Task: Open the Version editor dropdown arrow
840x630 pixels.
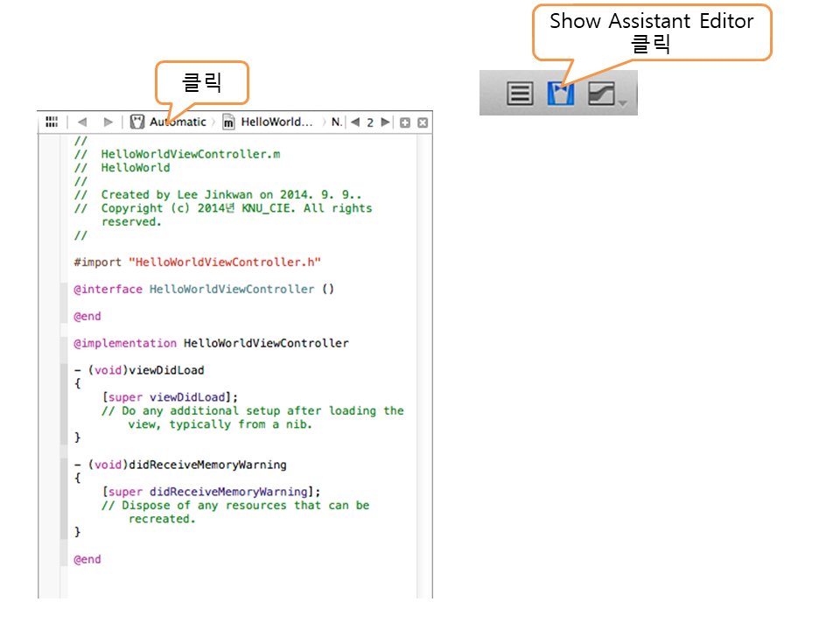Action: coord(623,103)
